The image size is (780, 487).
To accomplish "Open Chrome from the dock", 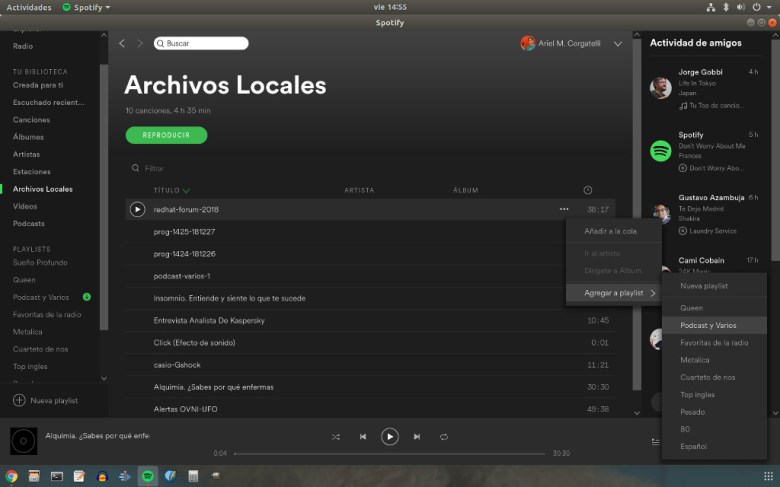I will [11, 476].
